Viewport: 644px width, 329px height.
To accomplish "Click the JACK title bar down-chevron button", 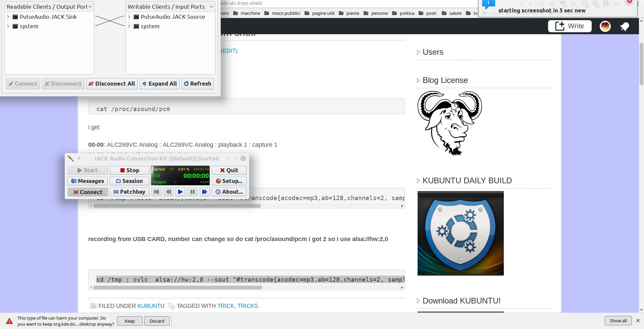I will pyautogui.click(x=227, y=158).
